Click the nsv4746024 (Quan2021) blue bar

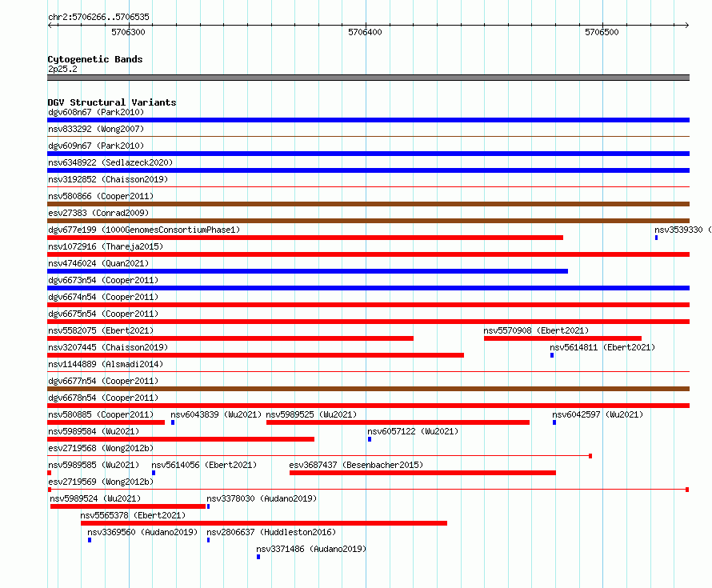307,271
